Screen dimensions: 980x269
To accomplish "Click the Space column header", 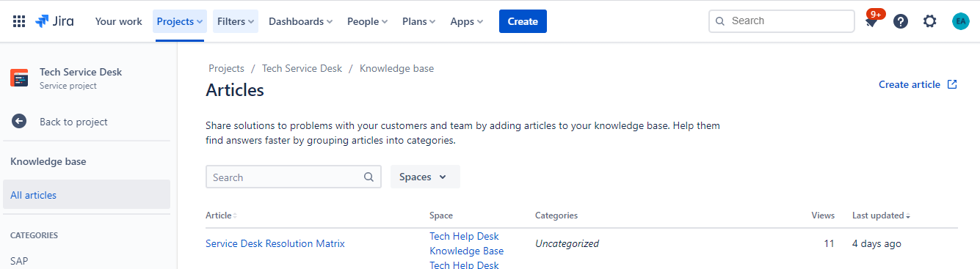I will pyautogui.click(x=441, y=215).
